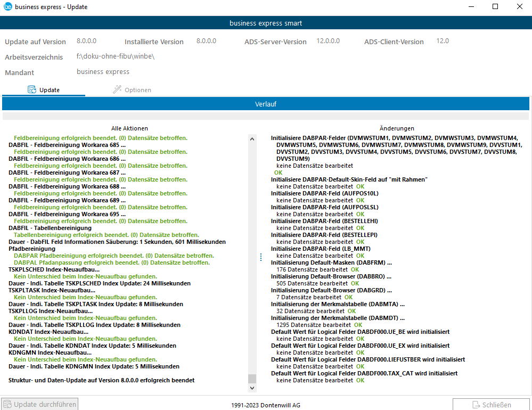532x410 pixels.
Task: Switch to the Optionen tab
Action: [138, 90]
